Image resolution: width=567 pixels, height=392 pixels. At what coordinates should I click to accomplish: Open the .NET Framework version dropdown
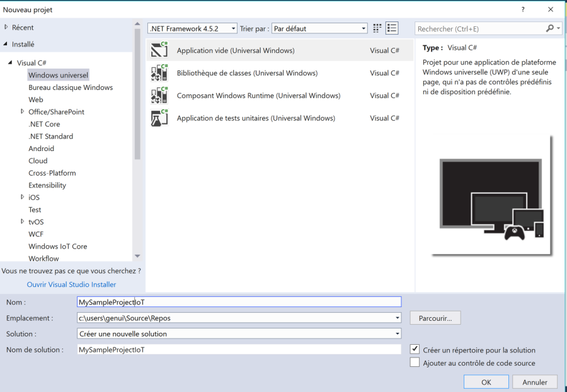pyautogui.click(x=192, y=28)
